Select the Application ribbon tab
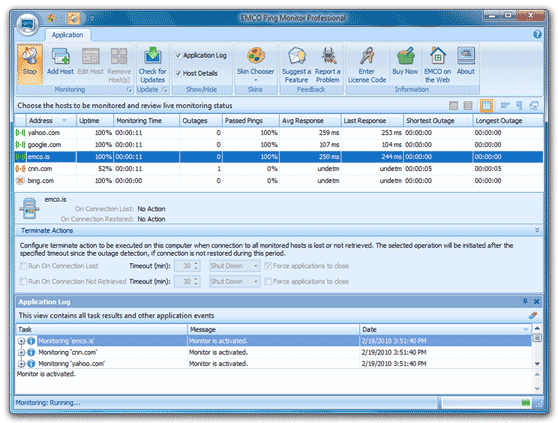 68,35
